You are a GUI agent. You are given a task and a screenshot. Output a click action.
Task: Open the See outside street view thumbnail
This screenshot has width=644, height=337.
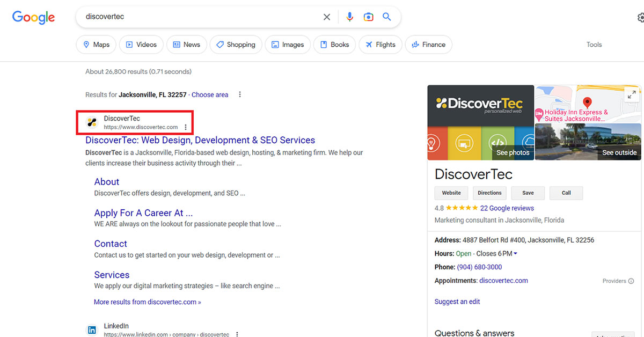[x=588, y=142]
